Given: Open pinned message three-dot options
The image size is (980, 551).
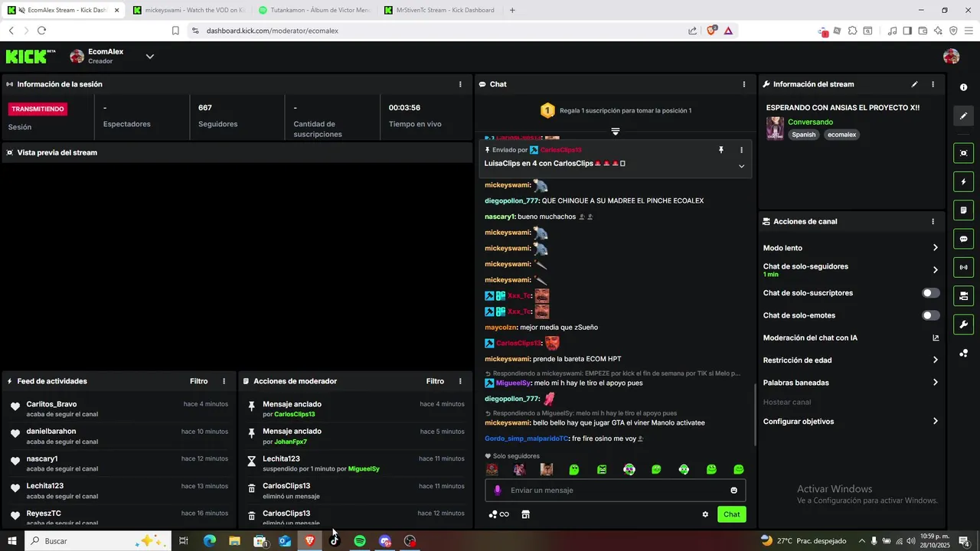Looking at the screenshot, I should [x=741, y=150].
